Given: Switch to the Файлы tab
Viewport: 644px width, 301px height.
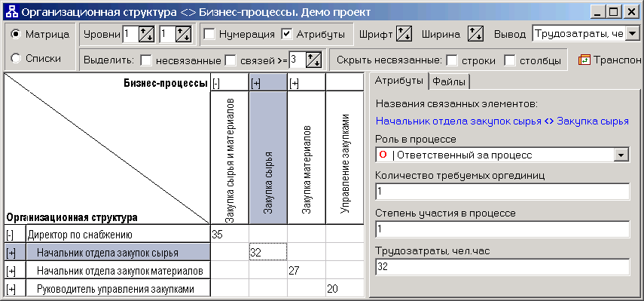Looking at the screenshot, I should coord(450,81).
